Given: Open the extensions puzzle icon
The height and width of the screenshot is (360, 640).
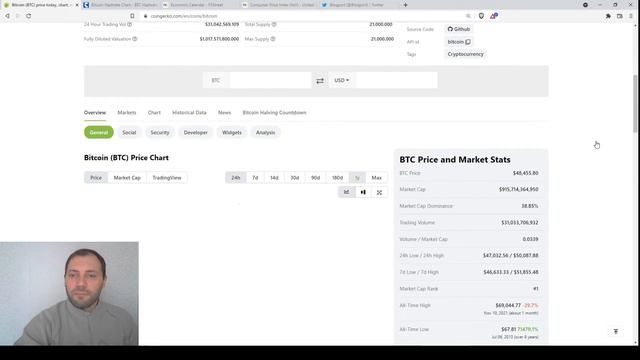Looking at the screenshot, I should (608, 16).
